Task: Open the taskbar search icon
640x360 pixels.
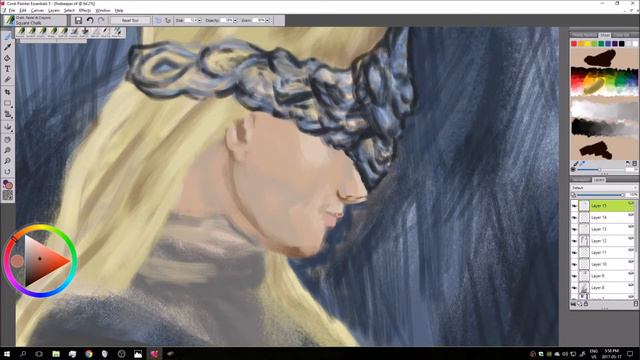Action: tap(23, 354)
